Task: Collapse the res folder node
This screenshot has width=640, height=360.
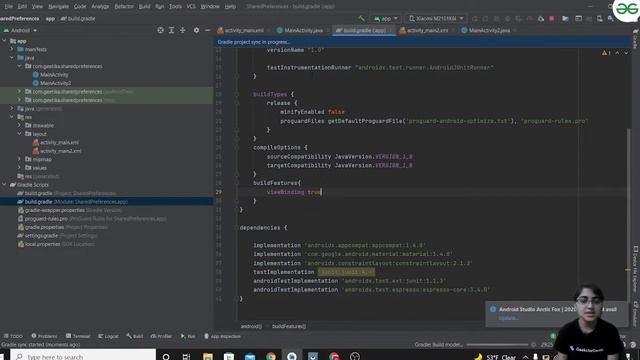Action: click(x=12, y=117)
